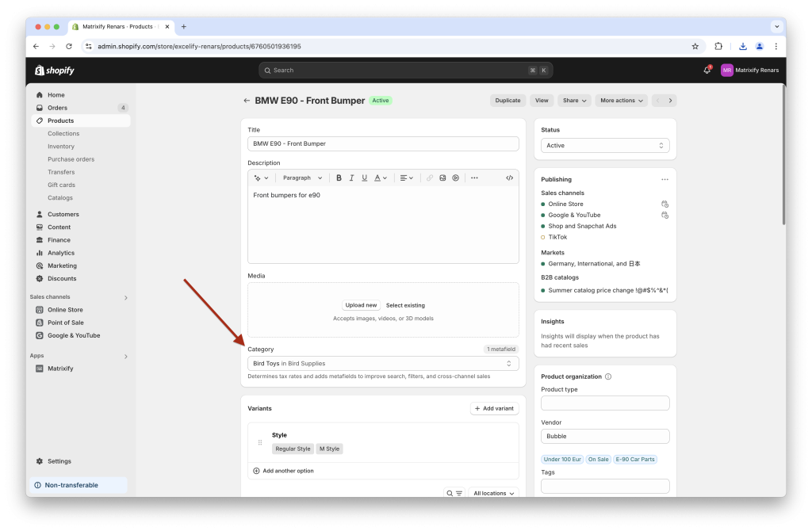Insert an image into the description
Screen dimensions: 812x531
coord(443,178)
